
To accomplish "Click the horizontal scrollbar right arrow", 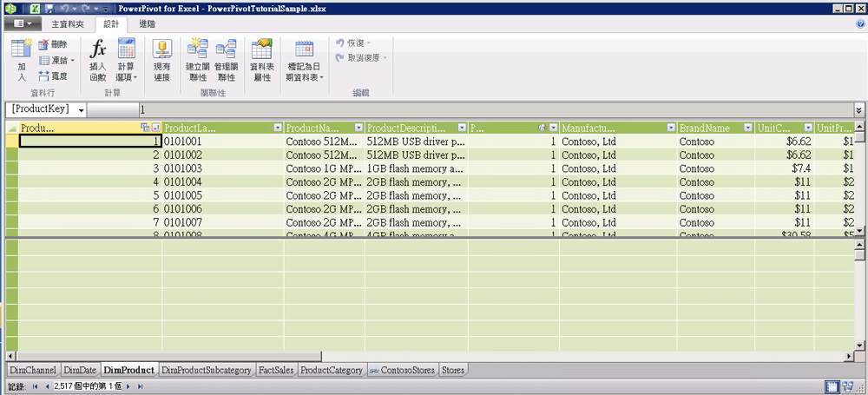I will 850,355.
